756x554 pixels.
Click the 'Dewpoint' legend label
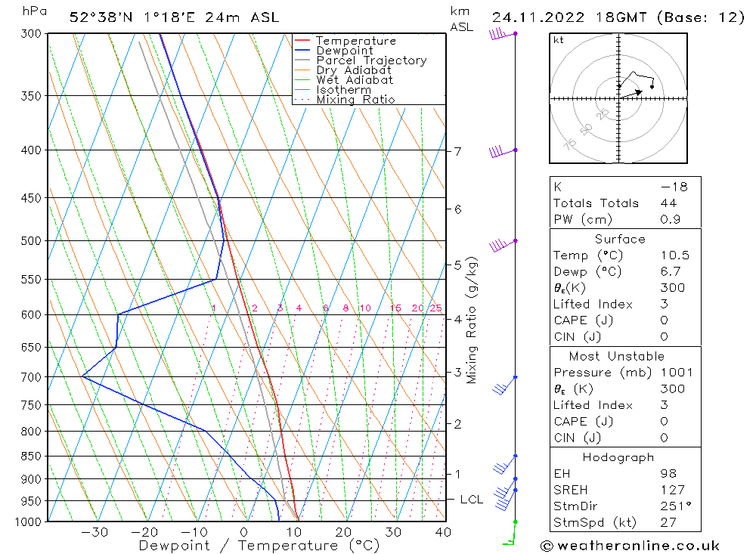345,51
